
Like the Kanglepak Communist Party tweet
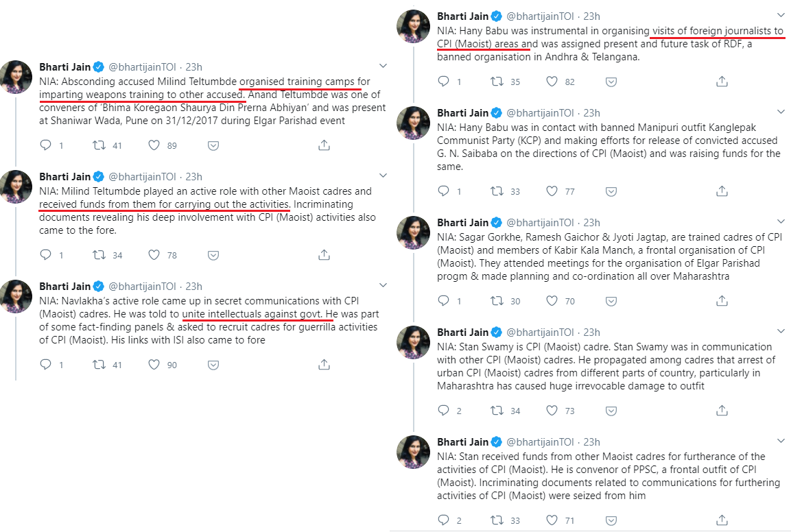tap(552, 191)
